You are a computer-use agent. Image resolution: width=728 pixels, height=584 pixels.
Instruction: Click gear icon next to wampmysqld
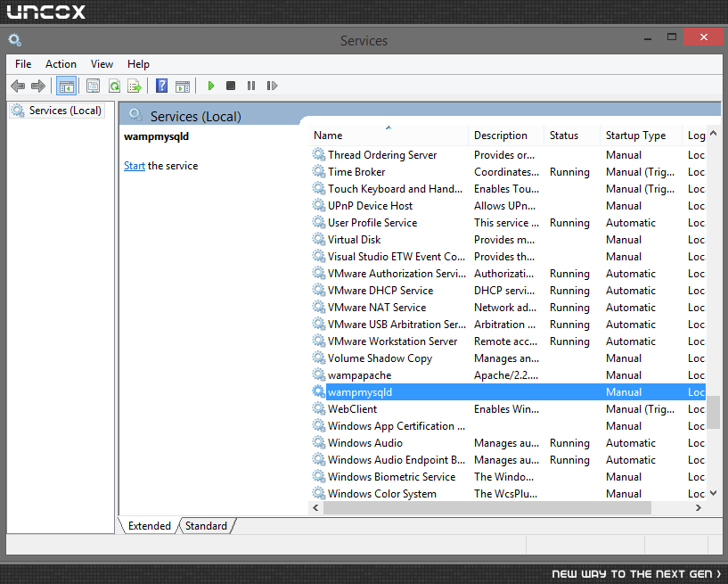click(x=318, y=391)
